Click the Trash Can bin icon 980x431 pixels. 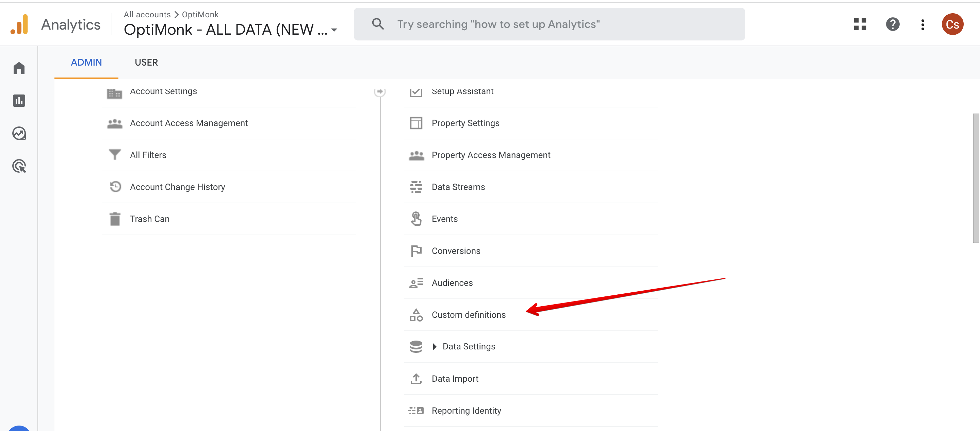115,219
